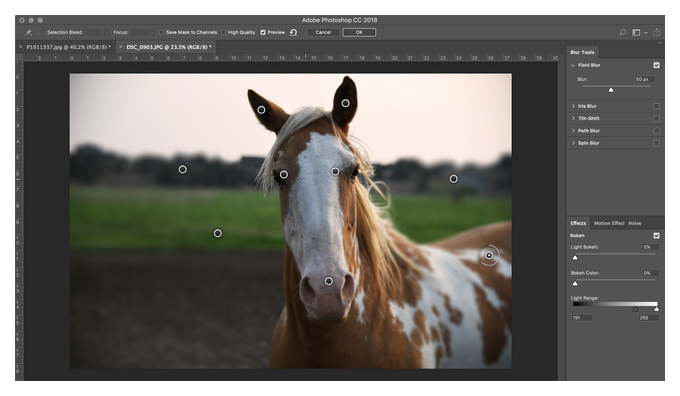
Task: Open the Blur Tools panel tab
Action: pos(582,52)
